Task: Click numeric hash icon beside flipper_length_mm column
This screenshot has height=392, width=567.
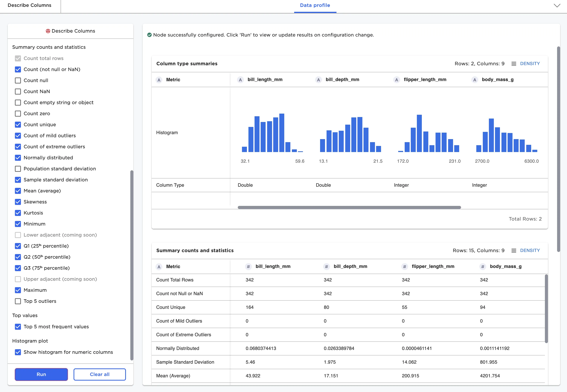Action: coord(404,266)
